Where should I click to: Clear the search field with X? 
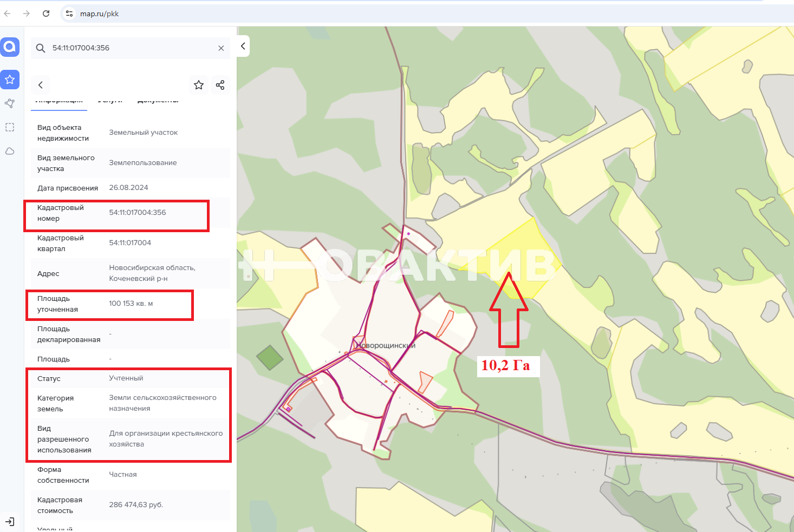(x=221, y=48)
